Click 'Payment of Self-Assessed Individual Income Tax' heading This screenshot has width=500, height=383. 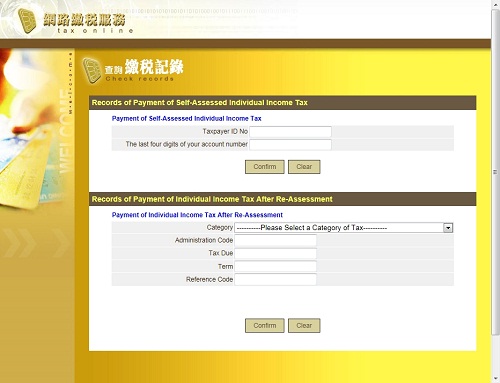point(186,119)
